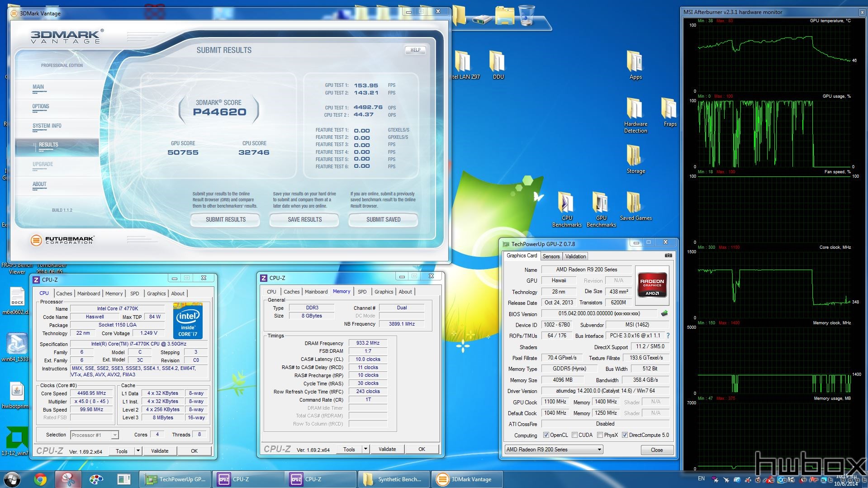The height and width of the screenshot is (488, 868).
Task: Switch to 3DMark Vantage taskbar item
Action: click(468, 479)
